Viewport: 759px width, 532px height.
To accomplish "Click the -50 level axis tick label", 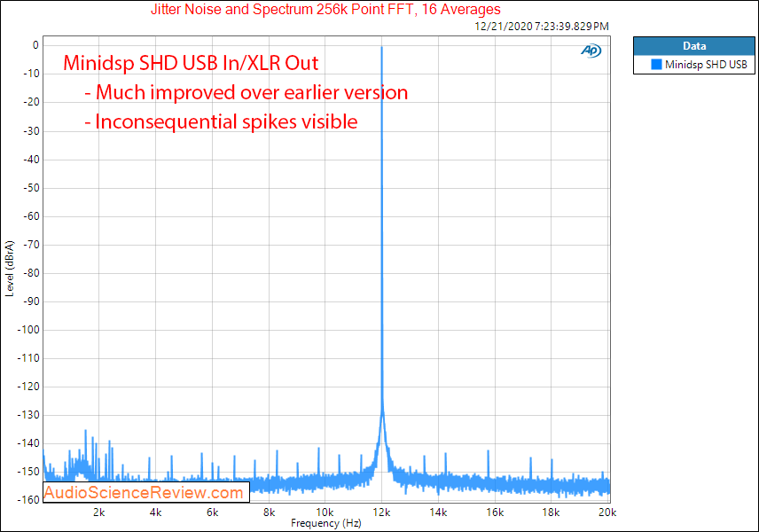I will click(x=31, y=187).
